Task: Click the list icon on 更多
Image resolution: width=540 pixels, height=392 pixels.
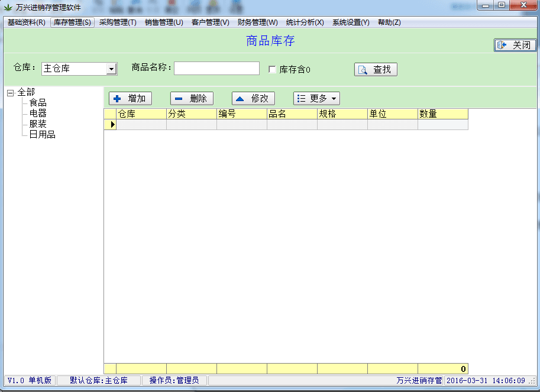Action: click(x=301, y=99)
